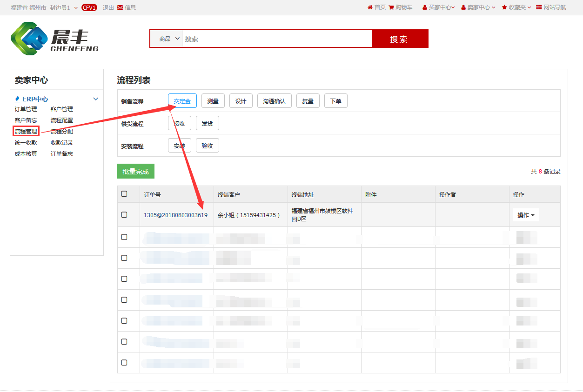This screenshot has width=583, height=392.
Task: Click the envelope 信息 messages icon
Action: (x=120, y=7)
